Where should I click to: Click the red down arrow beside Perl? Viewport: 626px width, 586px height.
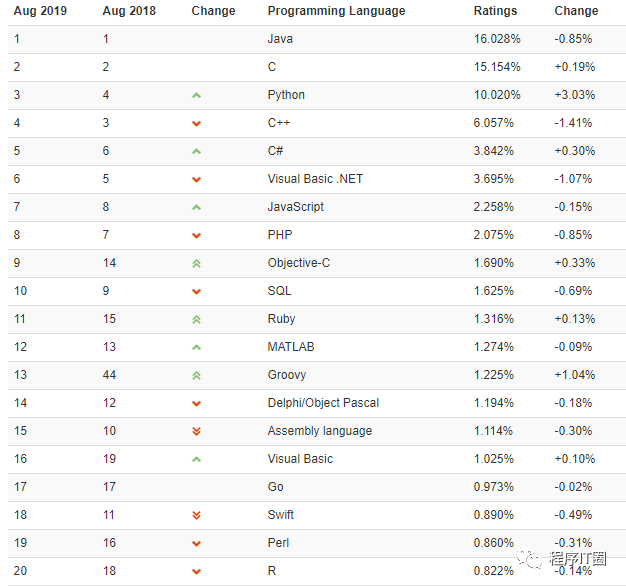pos(196,543)
